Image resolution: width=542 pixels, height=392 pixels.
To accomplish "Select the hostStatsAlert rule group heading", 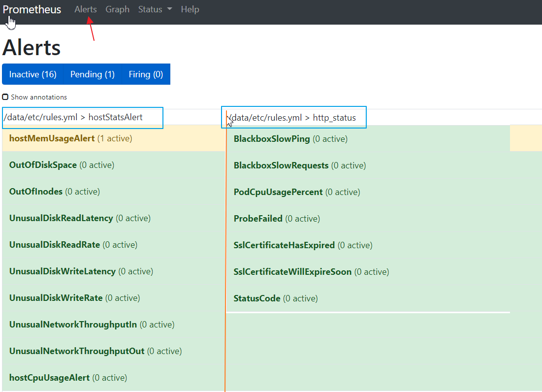I will [73, 117].
